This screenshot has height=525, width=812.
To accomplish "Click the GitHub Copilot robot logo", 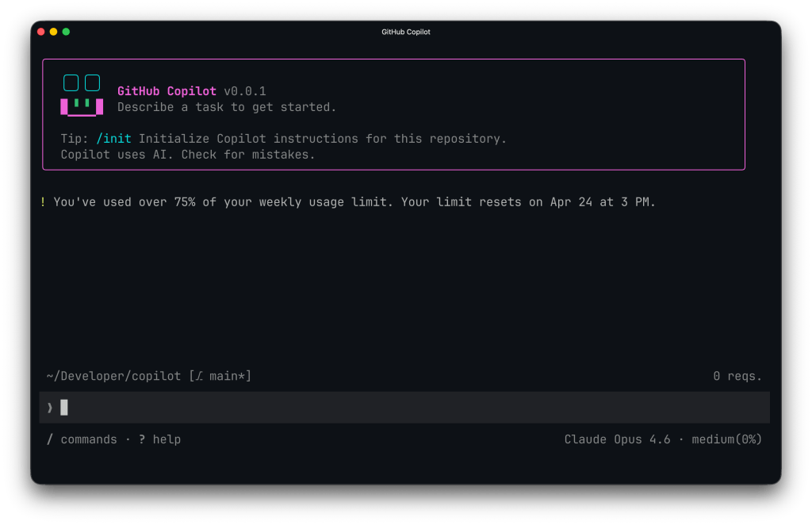I will pos(82,94).
